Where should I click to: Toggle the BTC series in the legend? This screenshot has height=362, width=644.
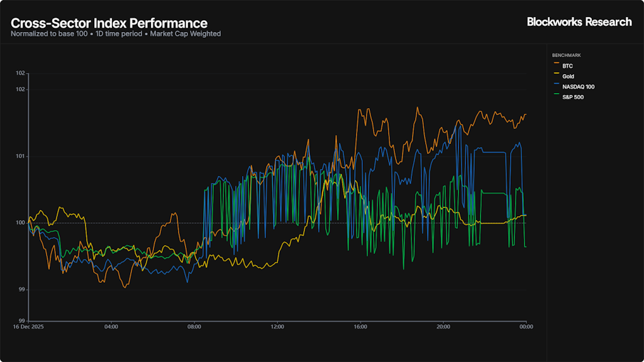(x=567, y=66)
